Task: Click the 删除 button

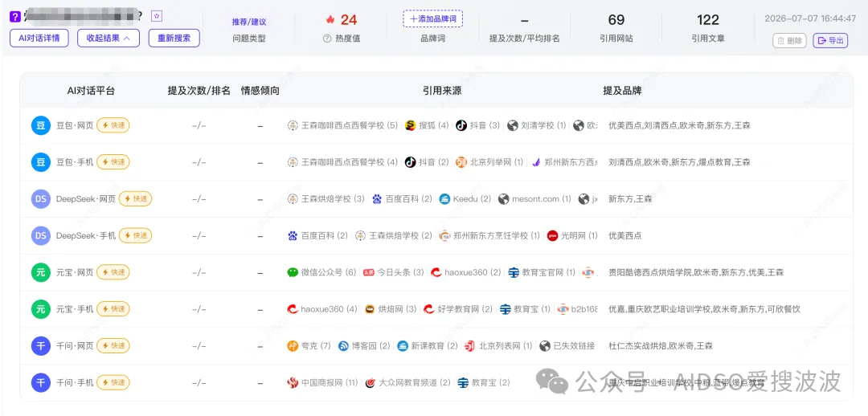Action: point(789,40)
